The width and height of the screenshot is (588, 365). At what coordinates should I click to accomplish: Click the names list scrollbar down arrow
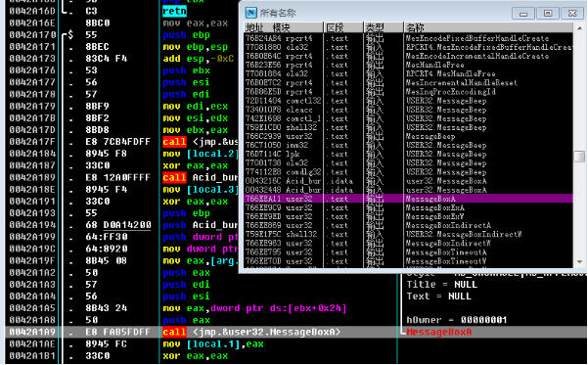(580, 262)
